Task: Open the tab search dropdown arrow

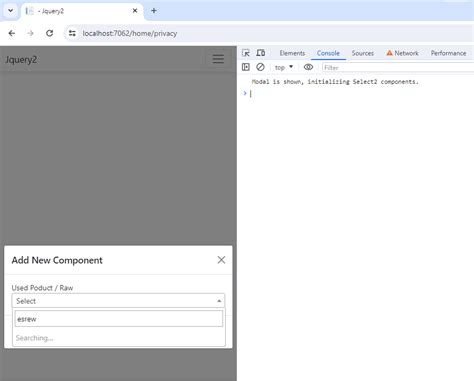Action: tap(10, 11)
